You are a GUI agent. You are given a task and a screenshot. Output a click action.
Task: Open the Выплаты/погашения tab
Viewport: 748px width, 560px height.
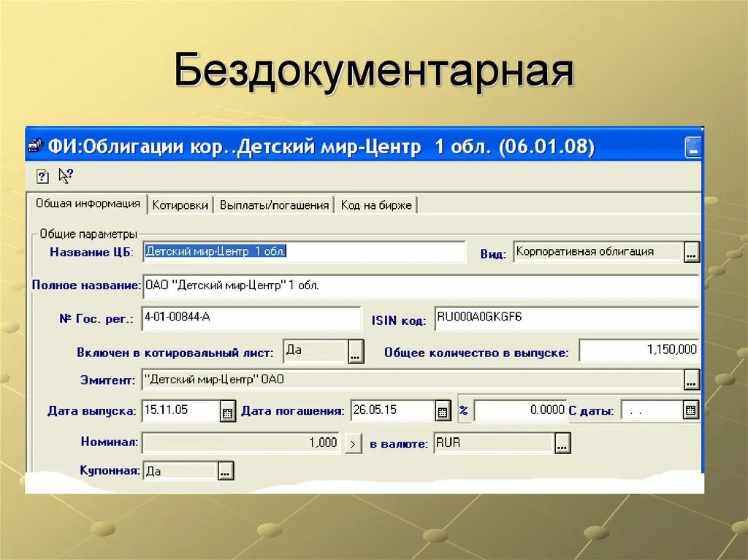[x=275, y=205]
